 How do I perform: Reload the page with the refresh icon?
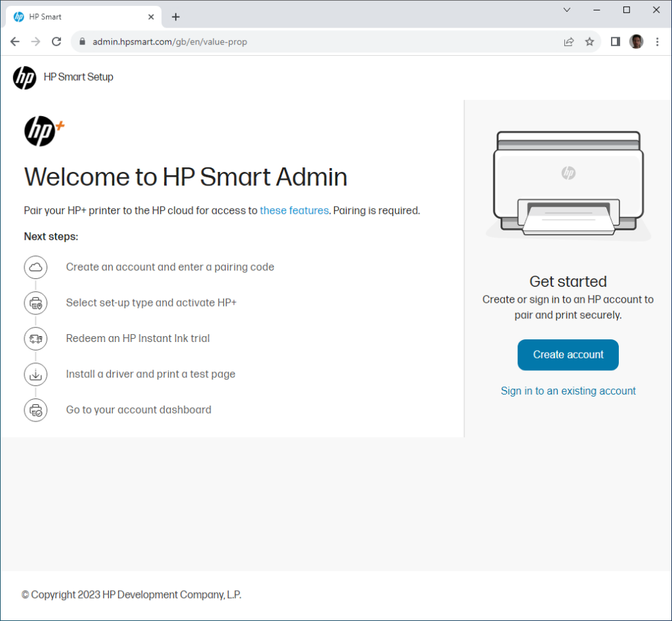(x=56, y=41)
